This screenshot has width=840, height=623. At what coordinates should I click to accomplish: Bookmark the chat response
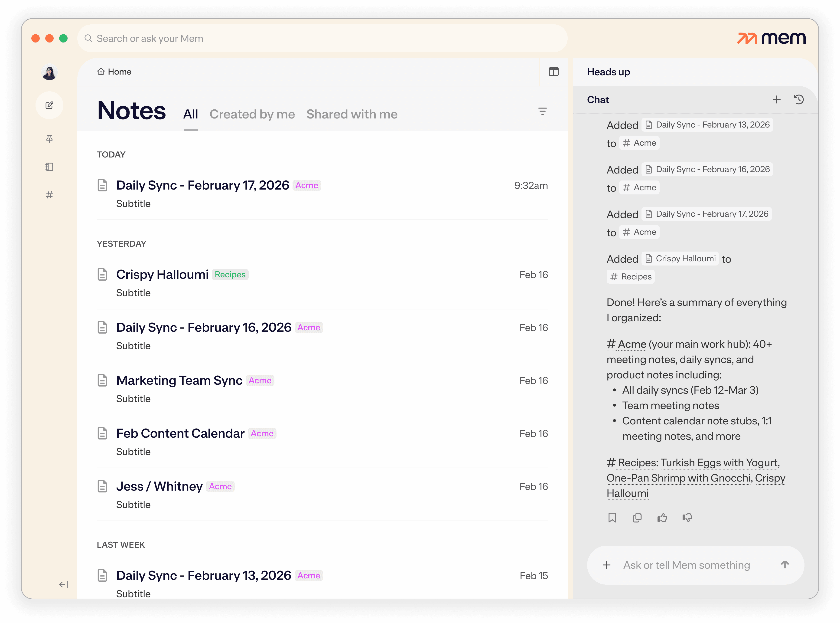tap(612, 517)
